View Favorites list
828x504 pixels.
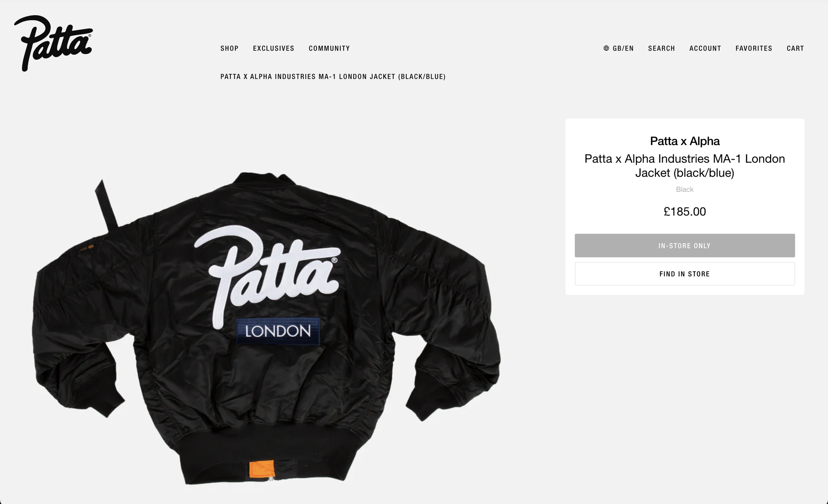click(x=754, y=48)
